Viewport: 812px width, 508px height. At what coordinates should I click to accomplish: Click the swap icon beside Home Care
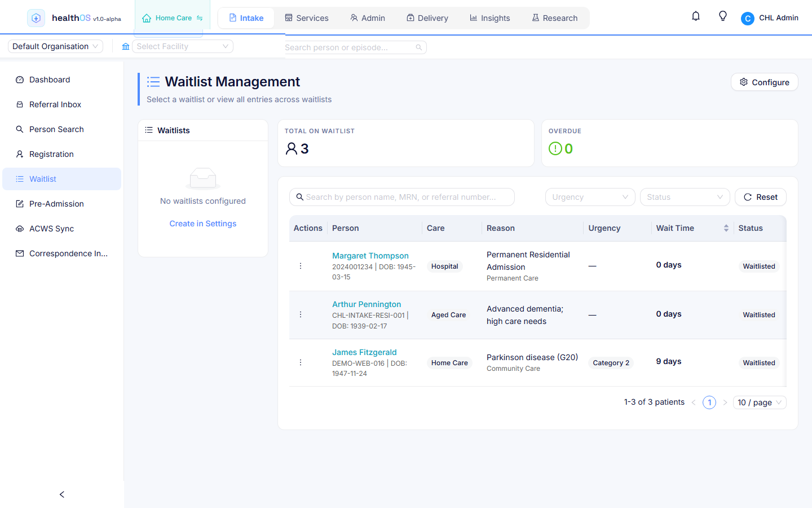pos(200,18)
